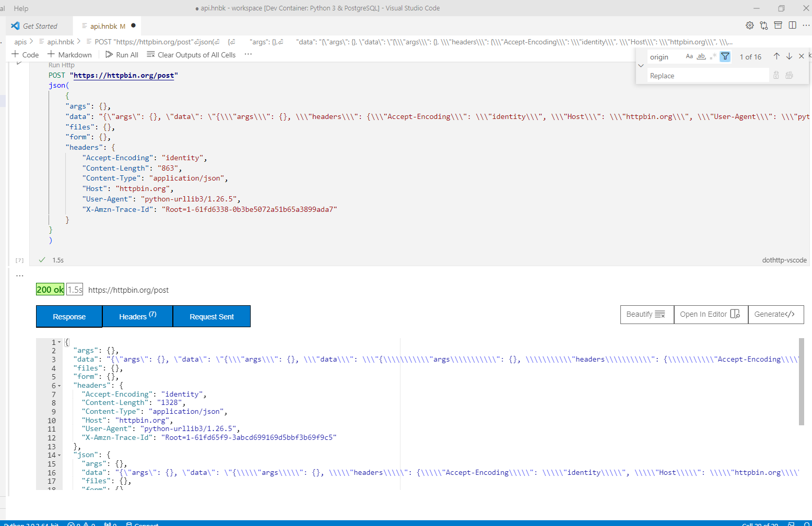Click the green execution success checkmark

click(42, 260)
